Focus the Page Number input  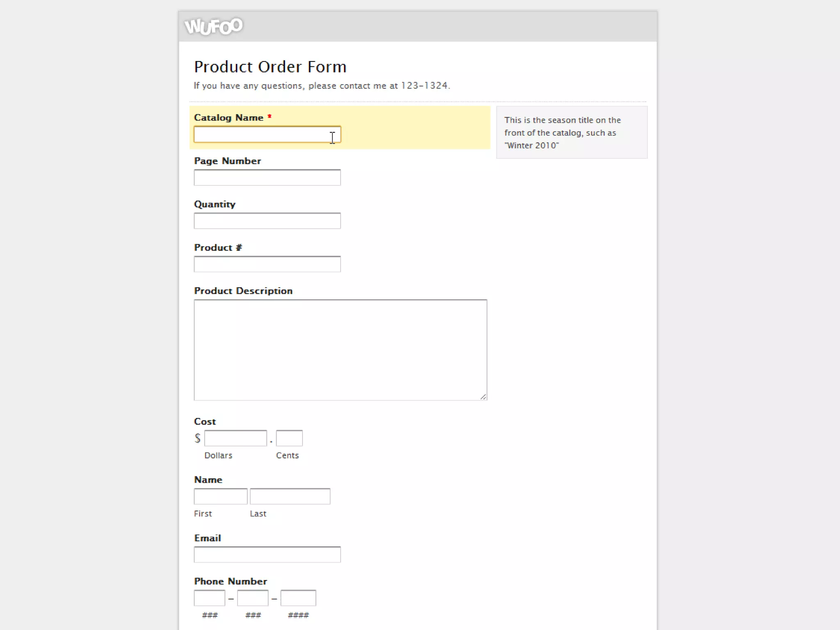[267, 178]
